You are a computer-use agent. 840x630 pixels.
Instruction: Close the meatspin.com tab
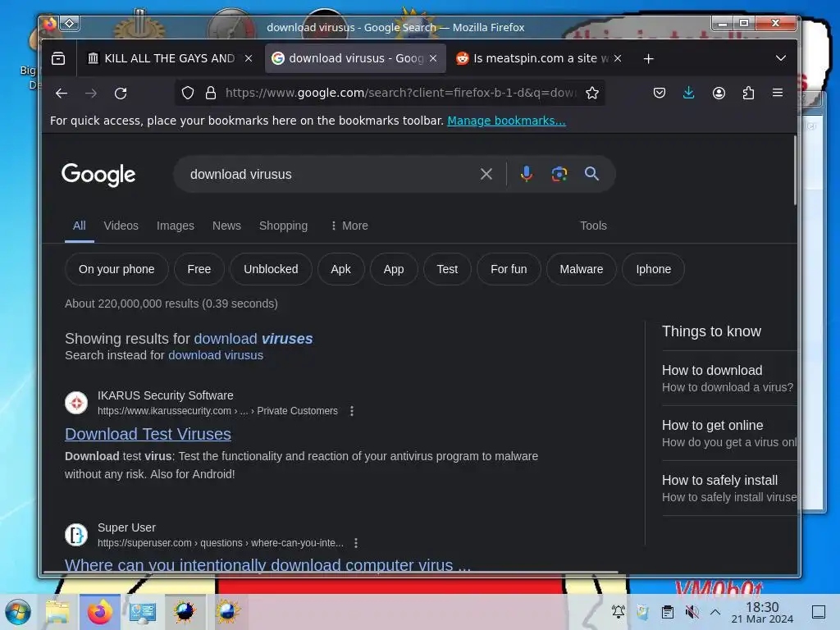click(x=618, y=58)
